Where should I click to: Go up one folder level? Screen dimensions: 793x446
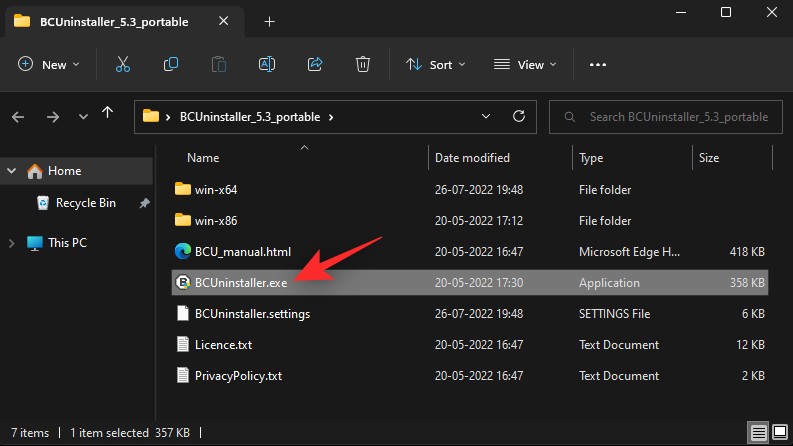click(107, 112)
